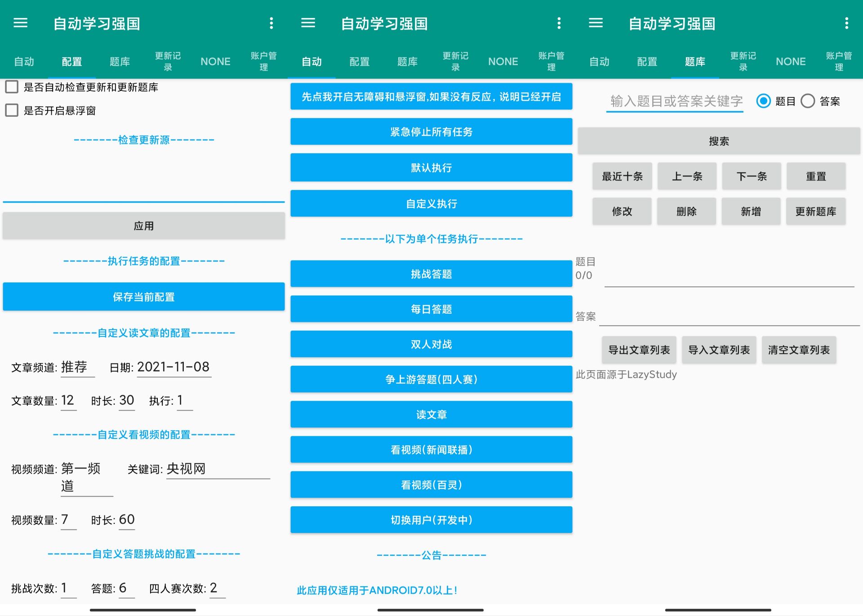The height and width of the screenshot is (616, 863).
Task: Select the 答案 radio button
Action: [808, 101]
